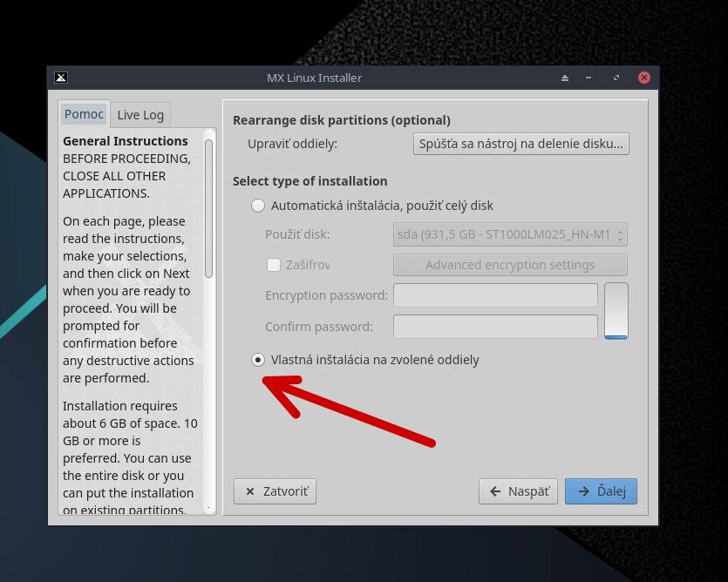Focus the Confirm password field
Image resolution: width=728 pixels, height=582 pixels.
(495, 327)
